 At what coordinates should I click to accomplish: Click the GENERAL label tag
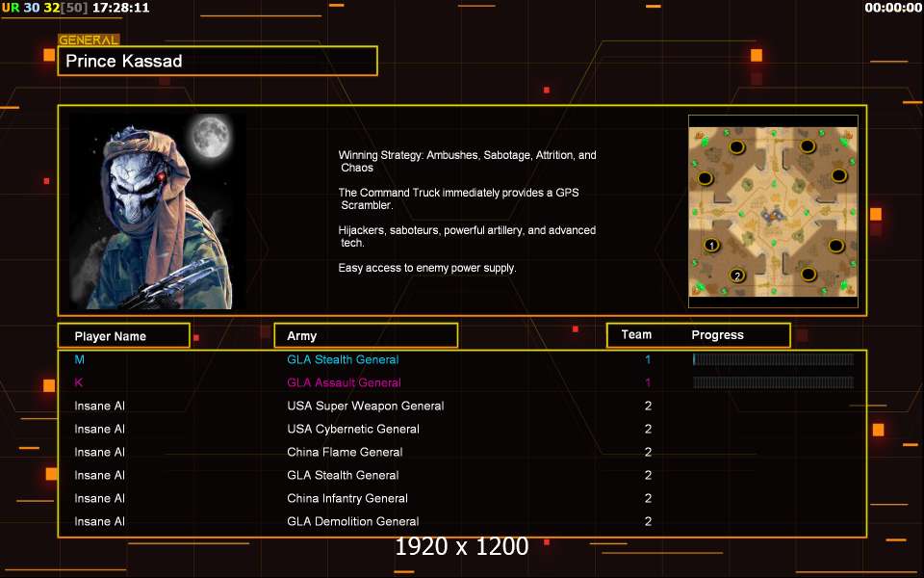point(89,40)
